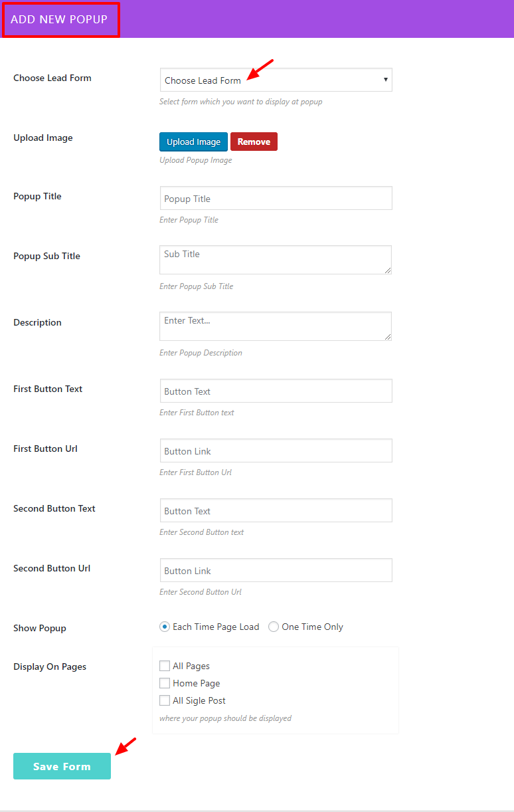Click into the Popup Title field
This screenshot has width=514, height=812.
(276, 199)
